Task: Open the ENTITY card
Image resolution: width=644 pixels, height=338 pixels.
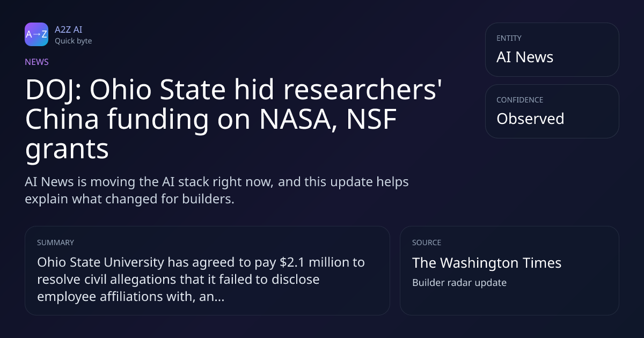Action: (x=552, y=49)
